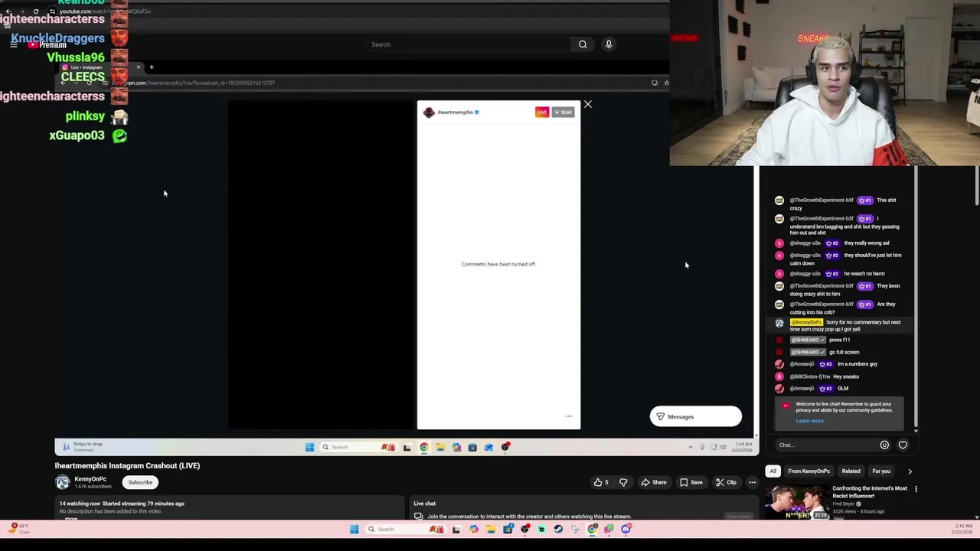
Task: Open File Explorer in the streamed desktop taskbar
Action: pos(440,447)
